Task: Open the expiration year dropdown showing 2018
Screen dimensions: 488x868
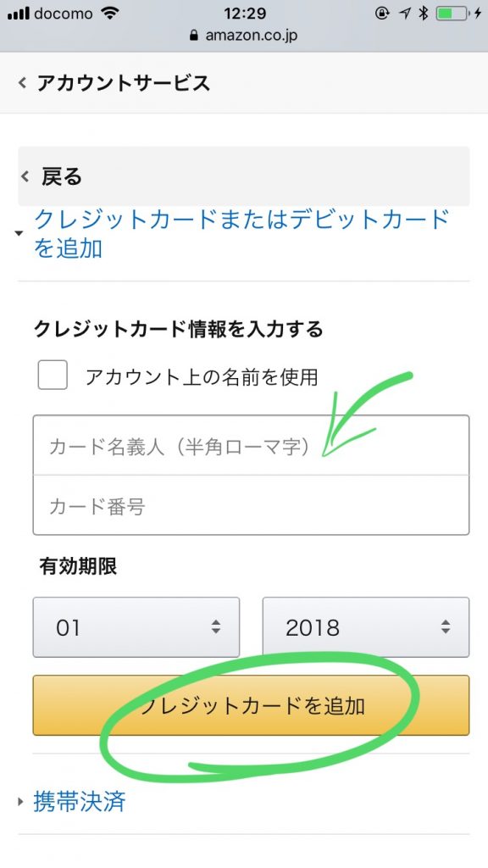Action: 366,627
